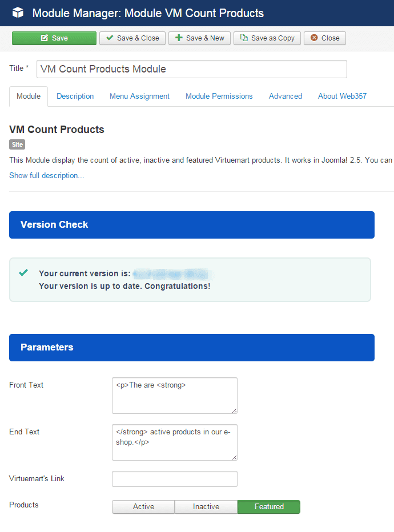Click inside the Title input field
This screenshot has width=394, height=532.
click(191, 68)
